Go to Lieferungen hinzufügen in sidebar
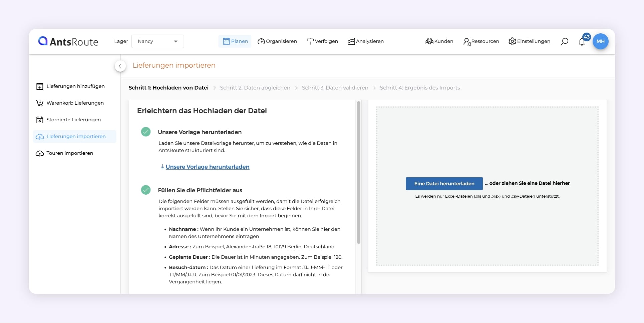This screenshot has height=323, width=644. coord(75,86)
